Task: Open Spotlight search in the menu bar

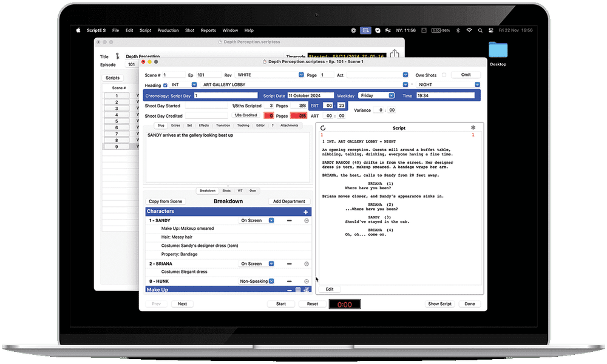Action: point(480,30)
